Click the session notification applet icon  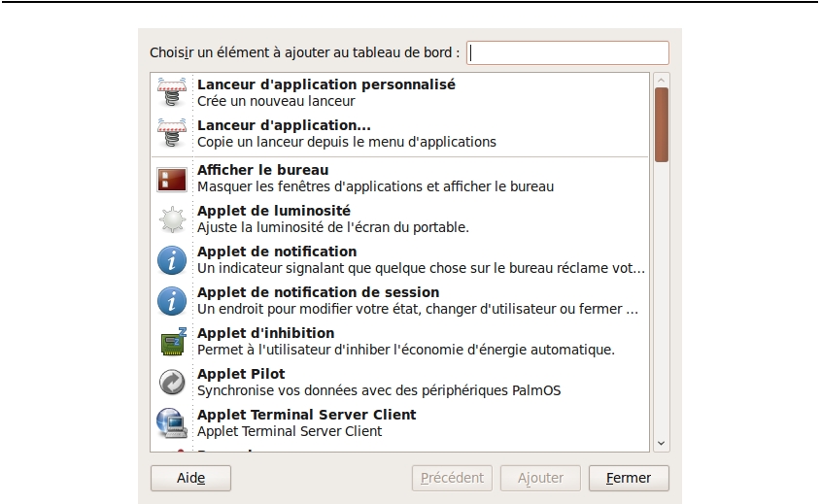click(172, 301)
